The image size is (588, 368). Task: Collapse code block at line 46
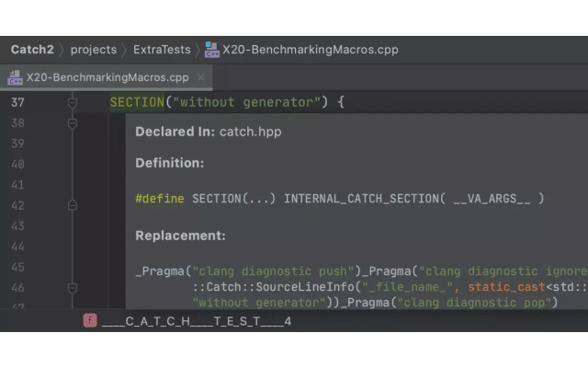[73, 288]
